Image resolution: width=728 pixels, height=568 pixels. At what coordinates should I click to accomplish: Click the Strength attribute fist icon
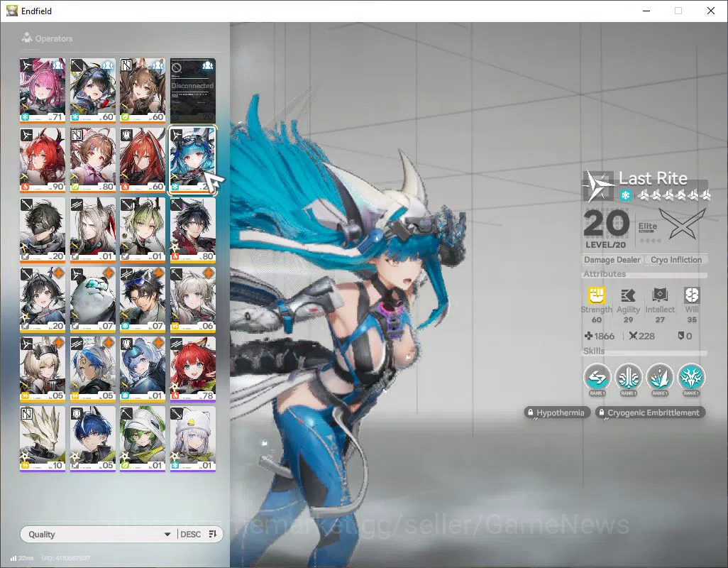[x=597, y=295]
